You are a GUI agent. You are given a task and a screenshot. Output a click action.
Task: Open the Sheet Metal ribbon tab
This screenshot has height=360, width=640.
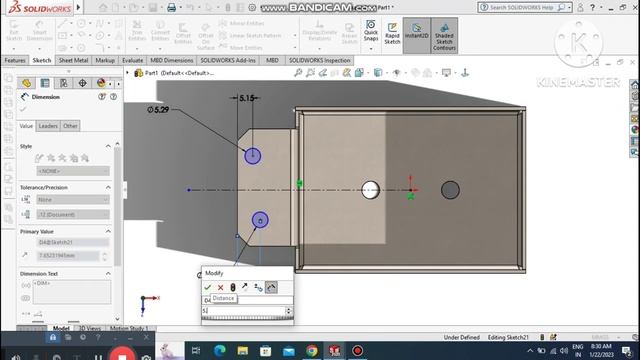(73, 60)
